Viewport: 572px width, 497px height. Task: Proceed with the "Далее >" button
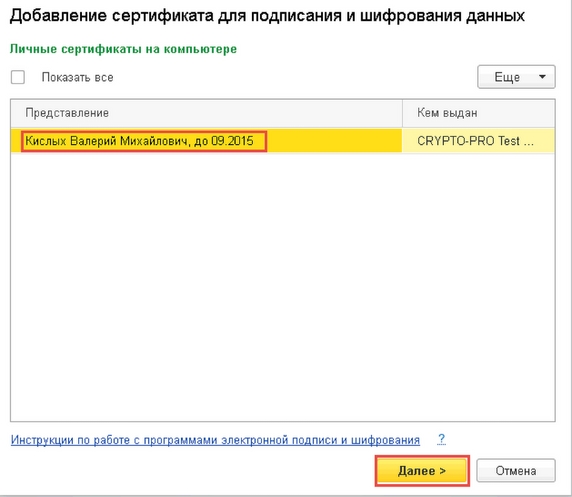coord(422,471)
